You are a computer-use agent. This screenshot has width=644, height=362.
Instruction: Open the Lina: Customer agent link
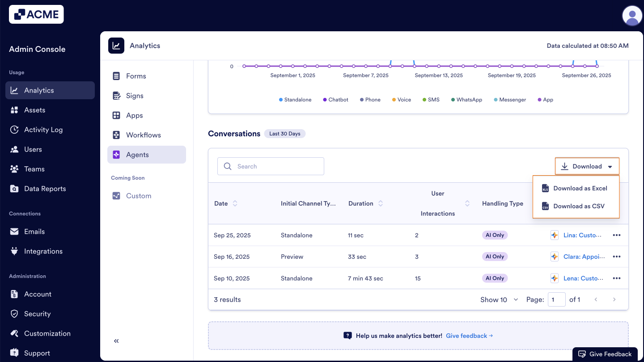(583, 235)
